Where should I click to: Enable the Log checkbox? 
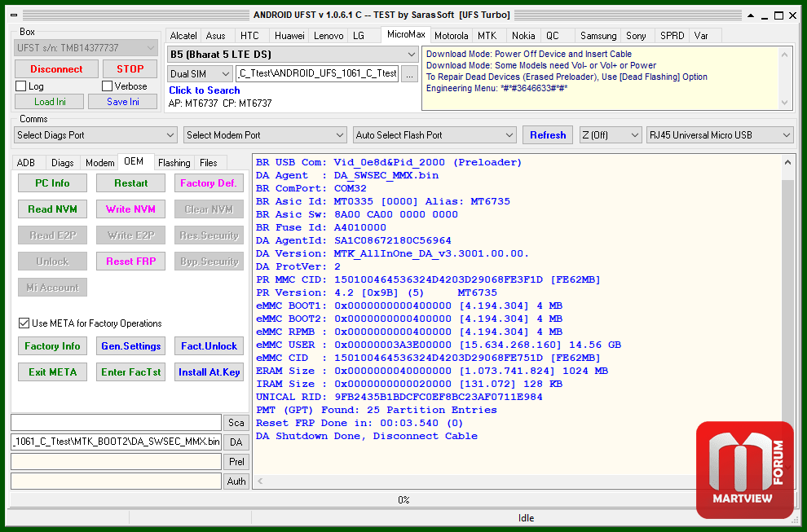[21, 86]
